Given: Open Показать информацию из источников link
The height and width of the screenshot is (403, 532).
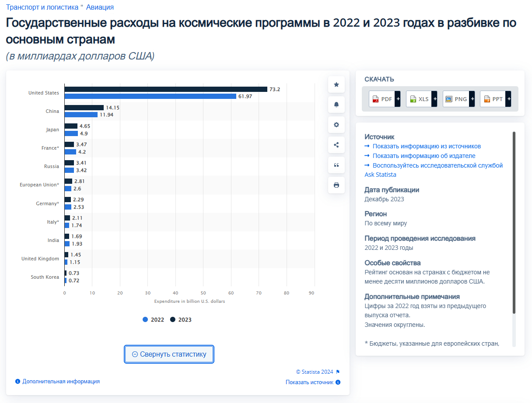Looking at the screenshot, I should pos(427,146).
